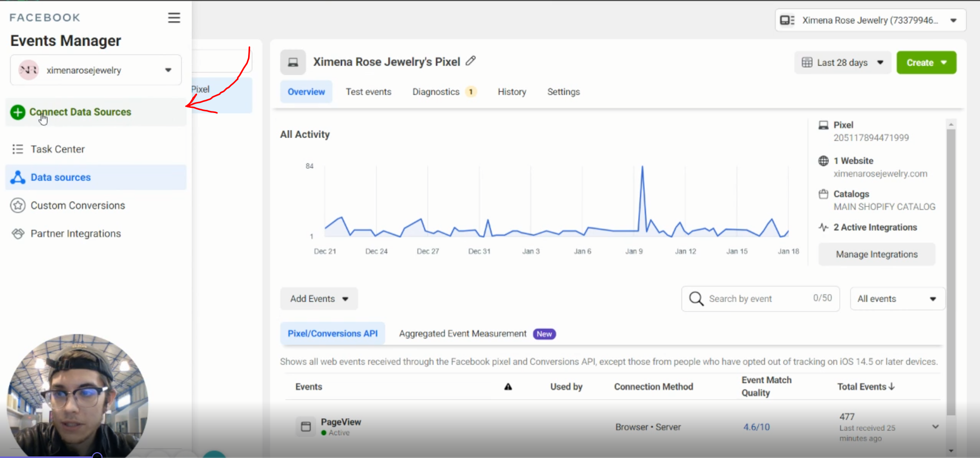This screenshot has height=458, width=980.
Task: Click the Task Center list icon
Action: pos(18,149)
